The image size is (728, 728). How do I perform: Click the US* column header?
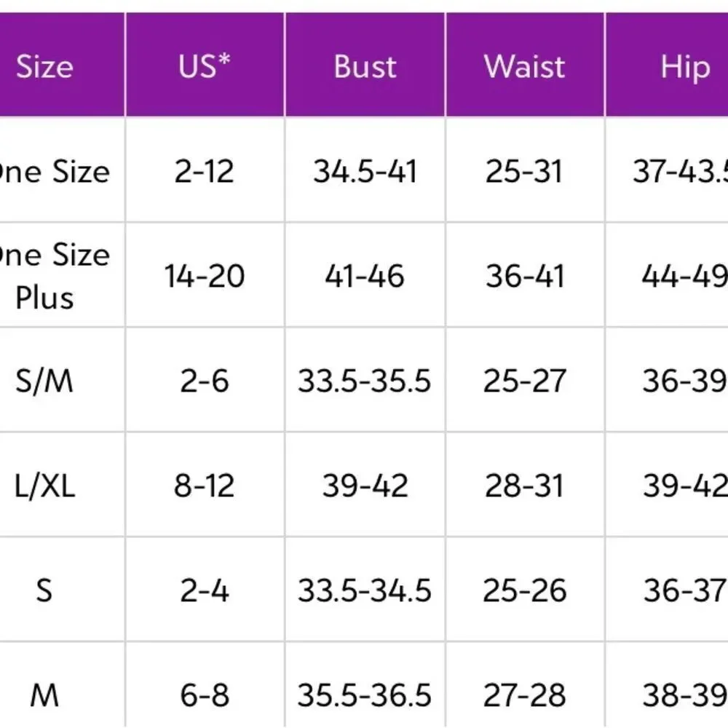tap(205, 66)
